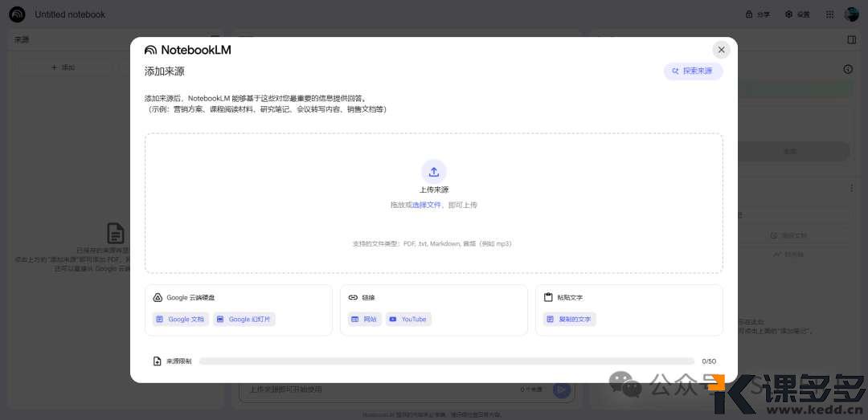Select Google 幻灯片 as a source
This screenshot has width=868, height=420.
[x=244, y=320]
